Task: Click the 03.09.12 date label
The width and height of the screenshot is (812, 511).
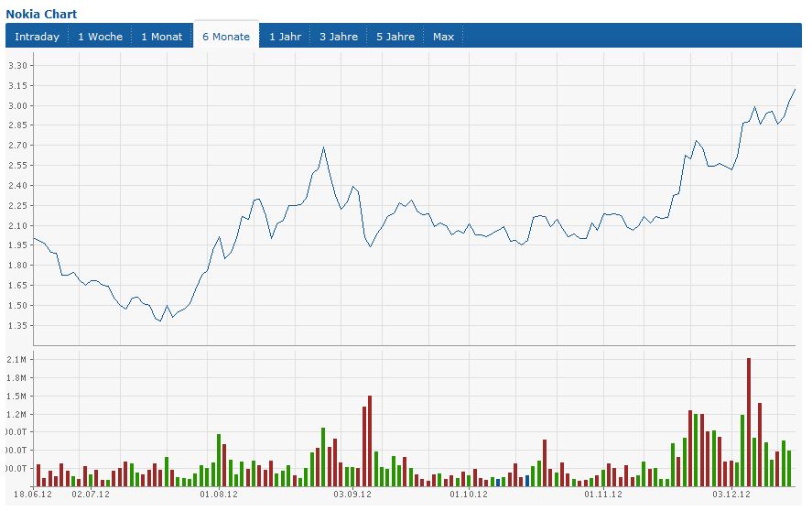Action: (352, 495)
